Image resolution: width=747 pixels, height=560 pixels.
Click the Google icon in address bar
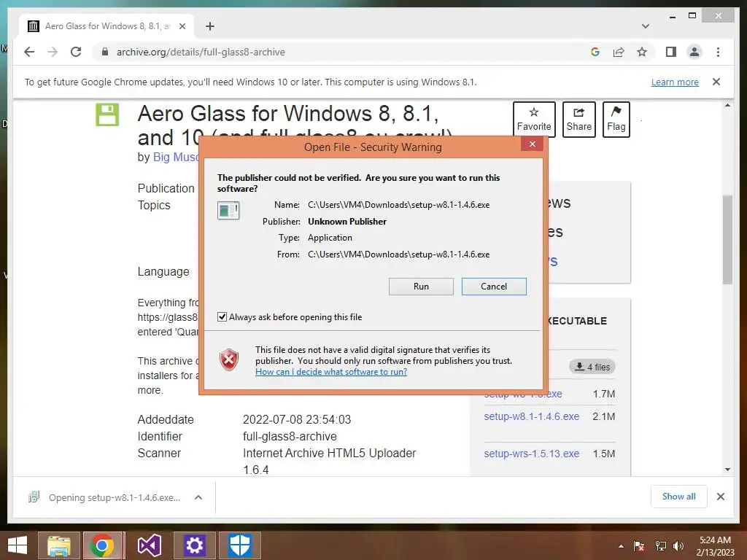[x=595, y=52]
